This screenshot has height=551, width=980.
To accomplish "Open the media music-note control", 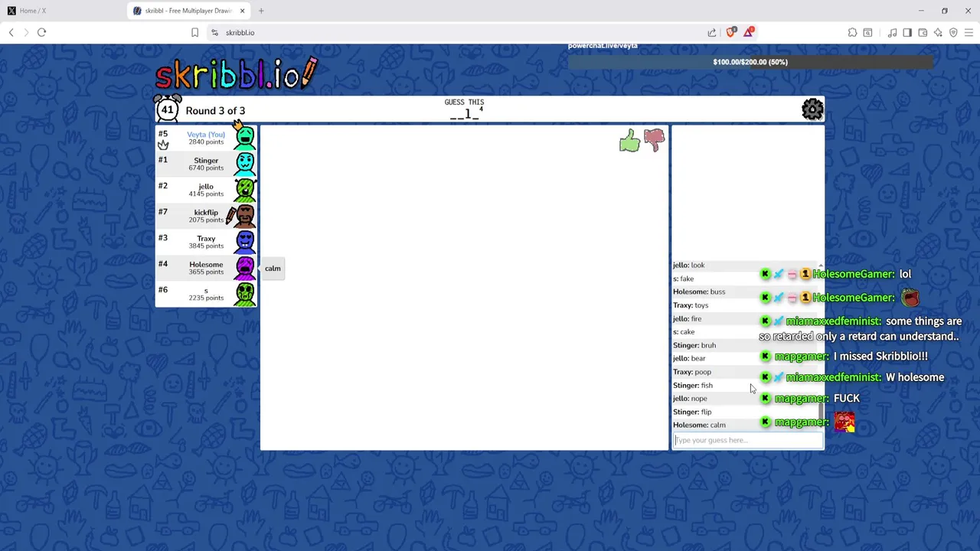I will [x=892, y=32].
